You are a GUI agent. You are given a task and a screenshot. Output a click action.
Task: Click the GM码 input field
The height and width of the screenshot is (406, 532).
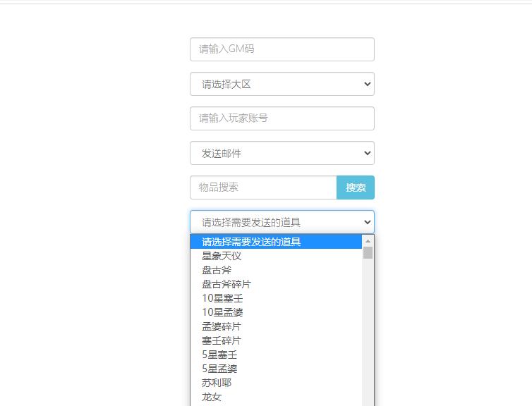282,49
